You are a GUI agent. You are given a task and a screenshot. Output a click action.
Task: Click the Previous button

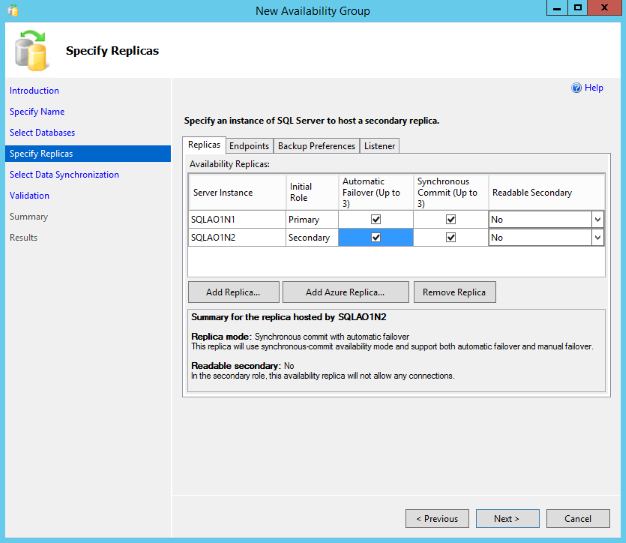click(437, 519)
